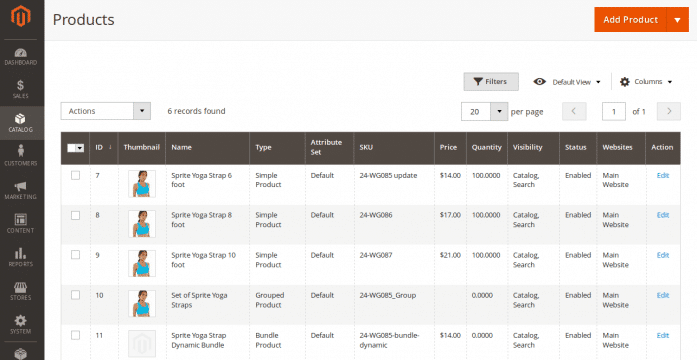Sort by the Type column header
Viewport: 697px width, 360px height.
(277, 148)
